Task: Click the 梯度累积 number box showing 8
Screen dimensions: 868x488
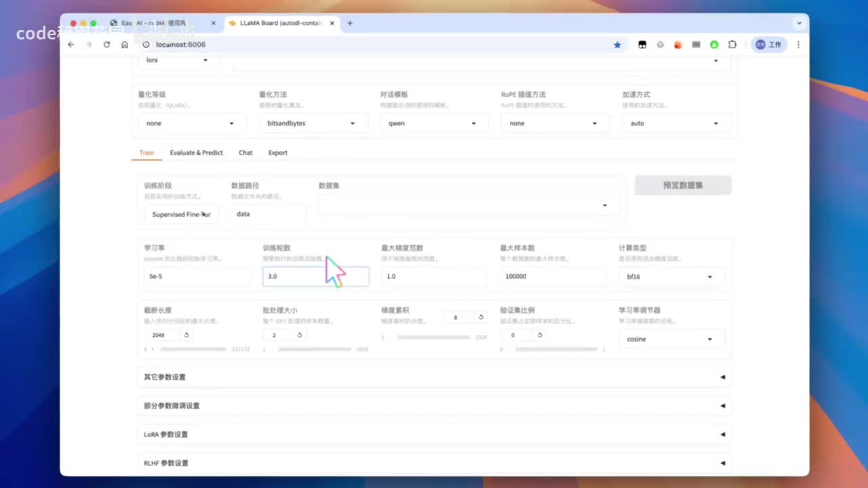Action: coord(459,317)
